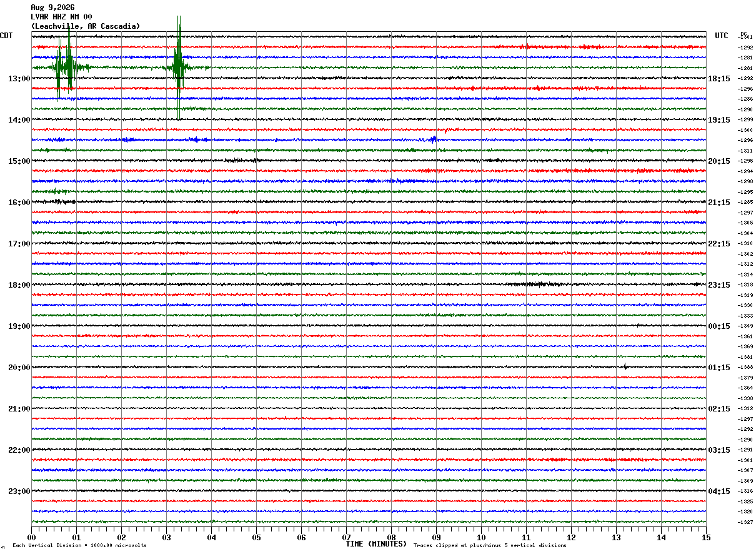Viewport: 756px width, 554px height.
Task: Click the DC offset value -1364
Action: point(745,388)
